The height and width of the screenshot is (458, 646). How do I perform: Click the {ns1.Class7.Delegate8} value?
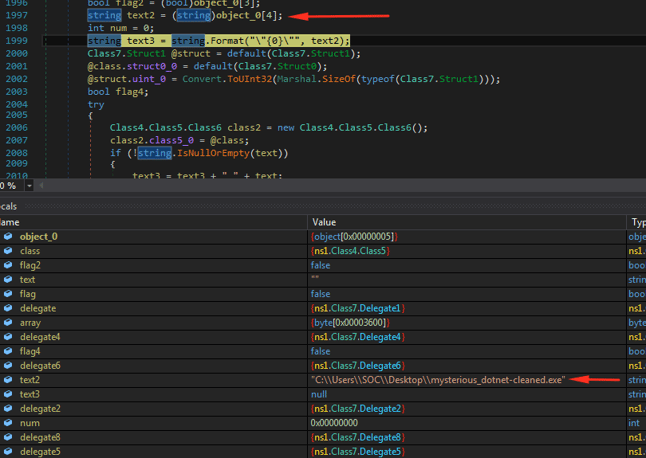(358, 437)
